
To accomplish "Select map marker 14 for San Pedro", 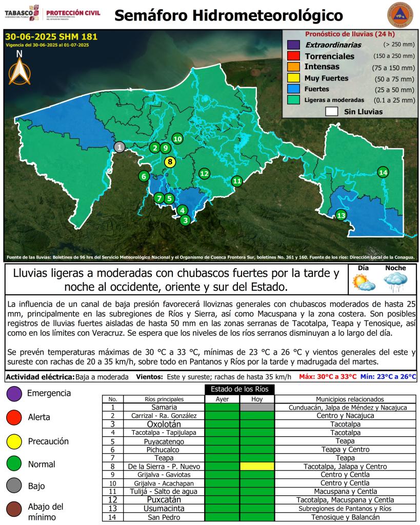I will point(383,172).
